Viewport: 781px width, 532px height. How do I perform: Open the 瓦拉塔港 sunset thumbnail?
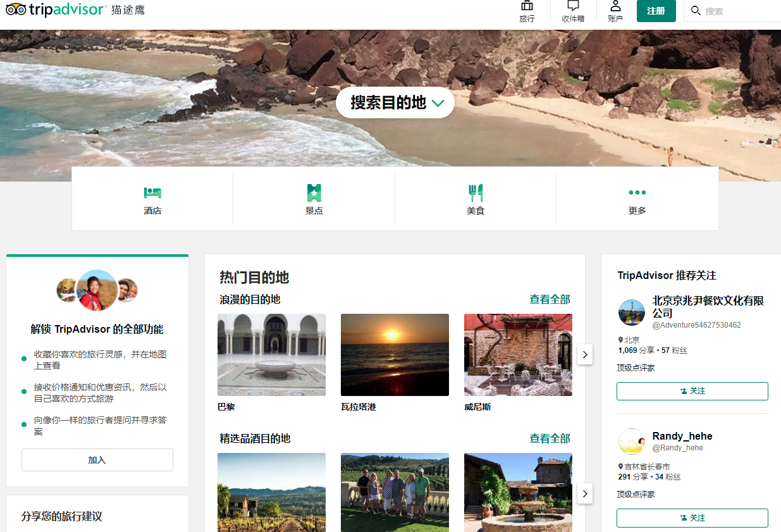(x=395, y=355)
